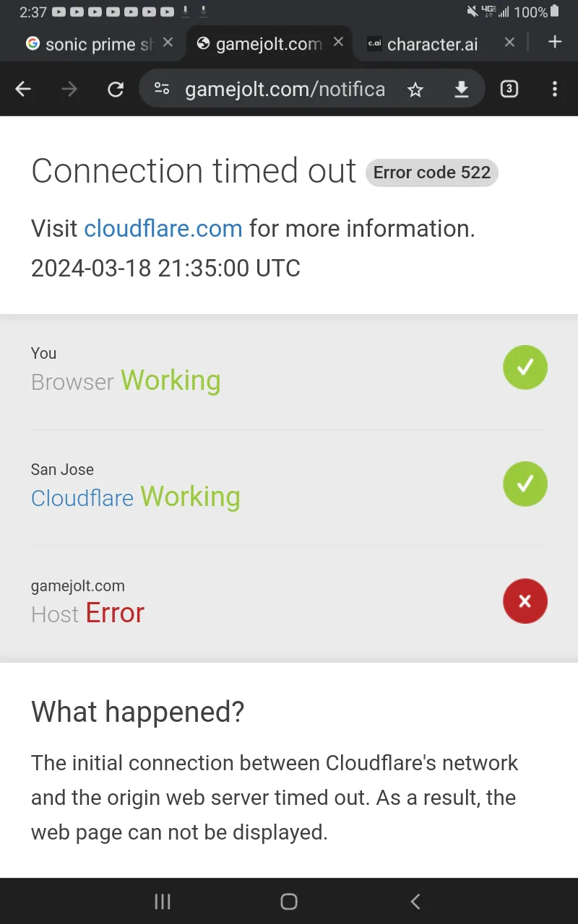The width and height of the screenshot is (578, 924).
Task: Open the tab switcher showing 3 tabs
Action: click(509, 89)
